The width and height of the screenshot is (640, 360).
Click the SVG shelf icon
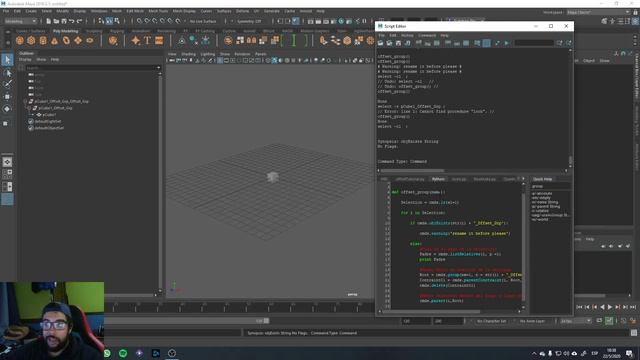159,40
